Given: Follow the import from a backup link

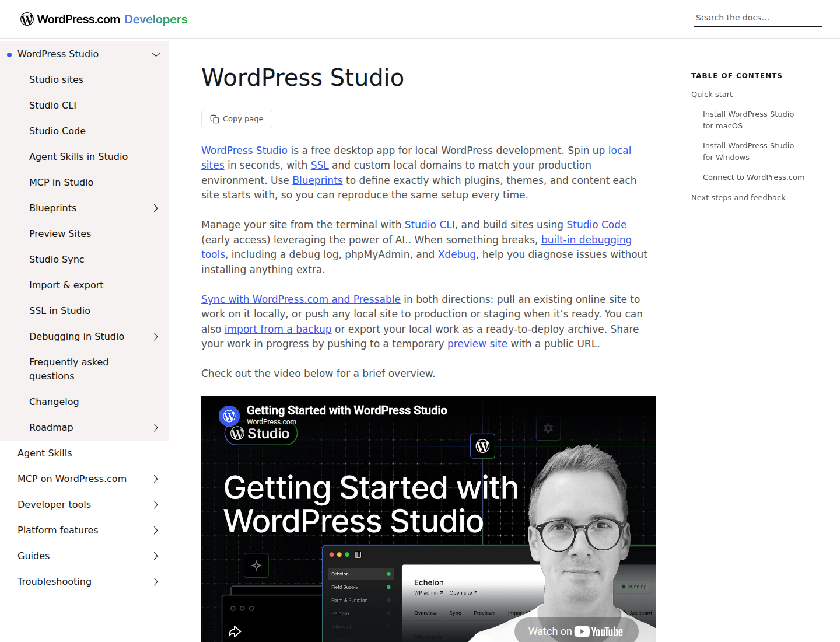Looking at the screenshot, I should pyautogui.click(x=278, y=329).
